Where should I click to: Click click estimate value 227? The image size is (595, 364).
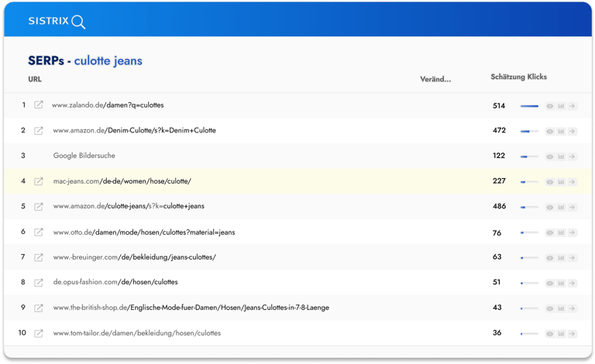click(x=499, y=181)
